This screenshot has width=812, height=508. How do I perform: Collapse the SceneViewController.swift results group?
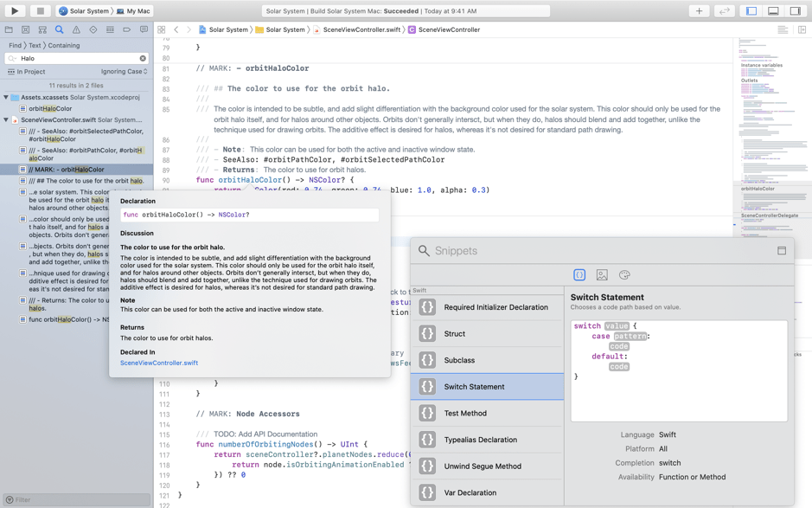[x=7, y=118]
